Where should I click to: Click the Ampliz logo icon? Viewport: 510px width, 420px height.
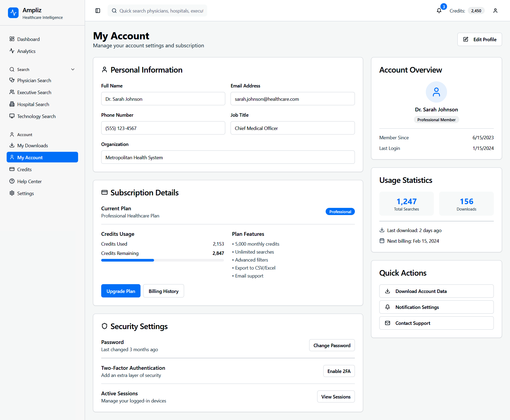click(x=13, y=13)
